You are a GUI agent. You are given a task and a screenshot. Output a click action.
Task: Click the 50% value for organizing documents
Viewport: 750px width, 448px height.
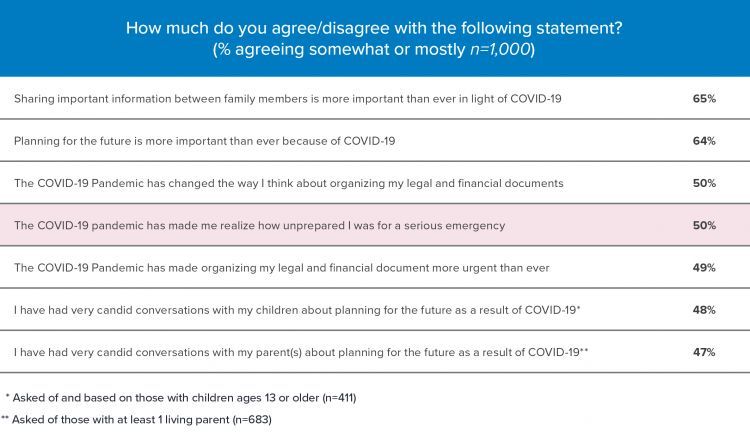click(x=704, y=183)
